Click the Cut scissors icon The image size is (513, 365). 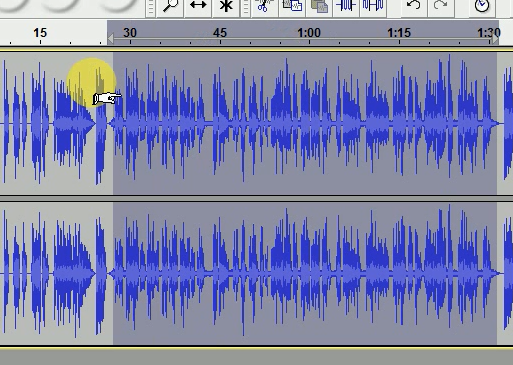[265, 5]
